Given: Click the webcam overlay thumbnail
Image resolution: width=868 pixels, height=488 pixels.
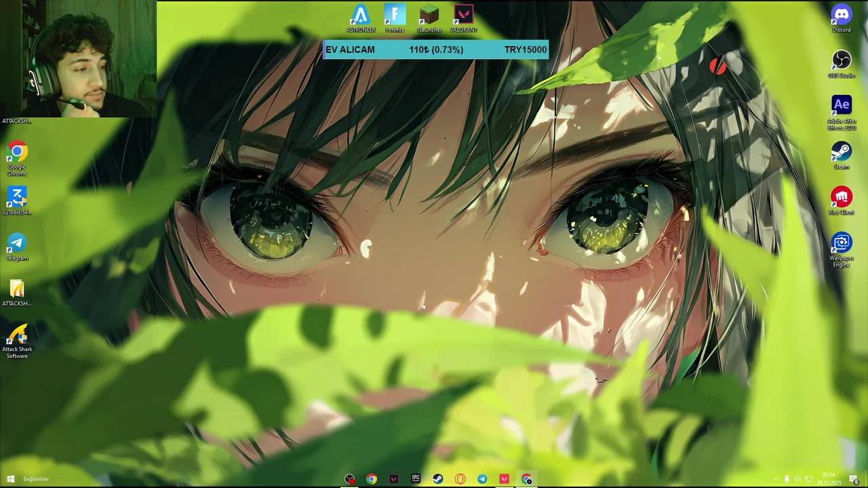Looking at the screenshot, I should (79, 59).
